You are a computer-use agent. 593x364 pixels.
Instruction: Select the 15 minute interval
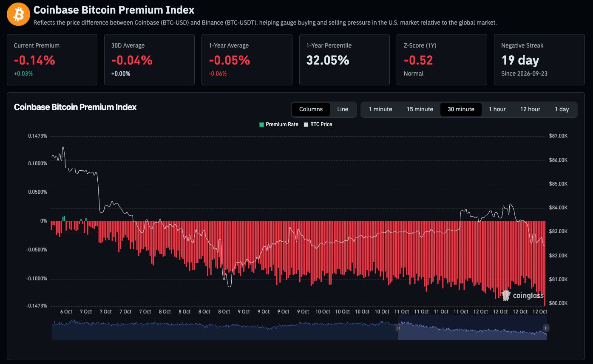click(420, 109)
